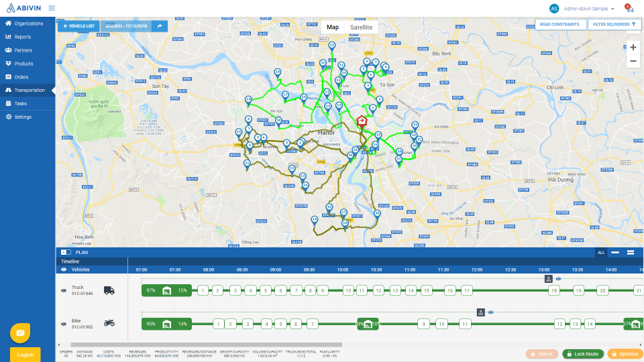Click the Productivity statistic in footer

(166, 354)
